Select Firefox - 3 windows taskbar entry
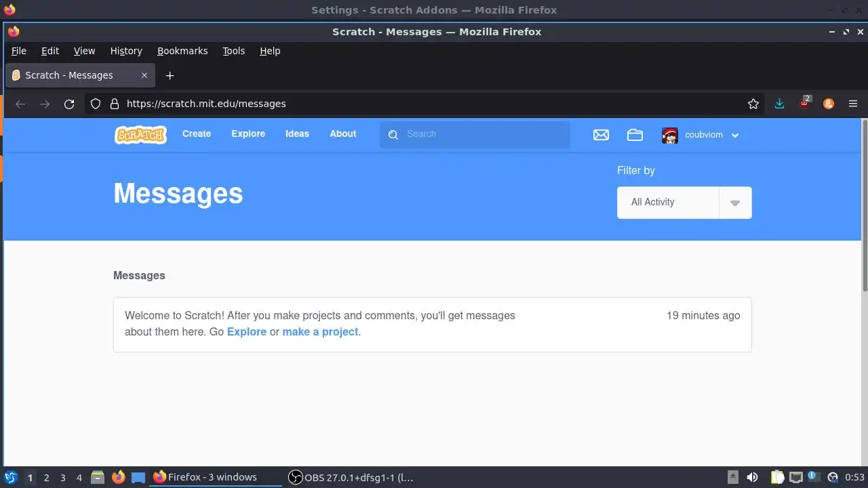Viewport: 868px width, 488px height. coord(216,477)
